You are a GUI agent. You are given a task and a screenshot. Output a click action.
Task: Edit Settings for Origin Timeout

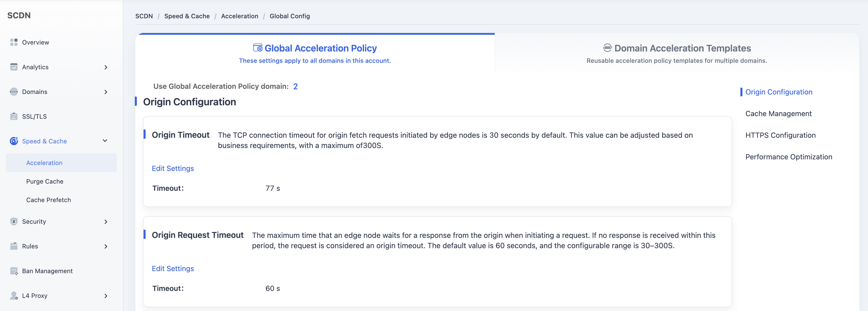173,168
